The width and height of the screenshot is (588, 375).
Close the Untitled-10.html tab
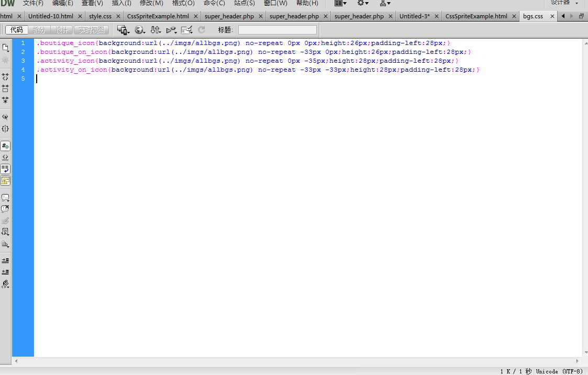(x=80, y=17)
